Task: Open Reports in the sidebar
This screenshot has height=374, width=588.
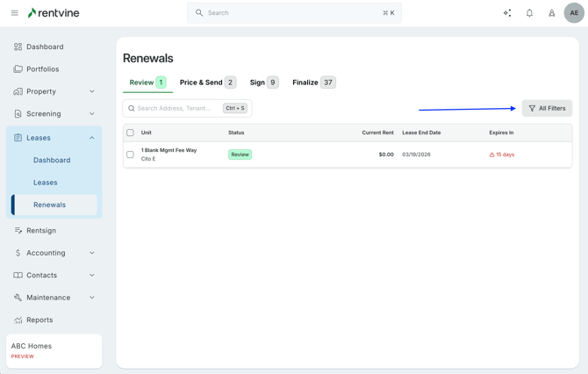Action: tap(39, 320)
